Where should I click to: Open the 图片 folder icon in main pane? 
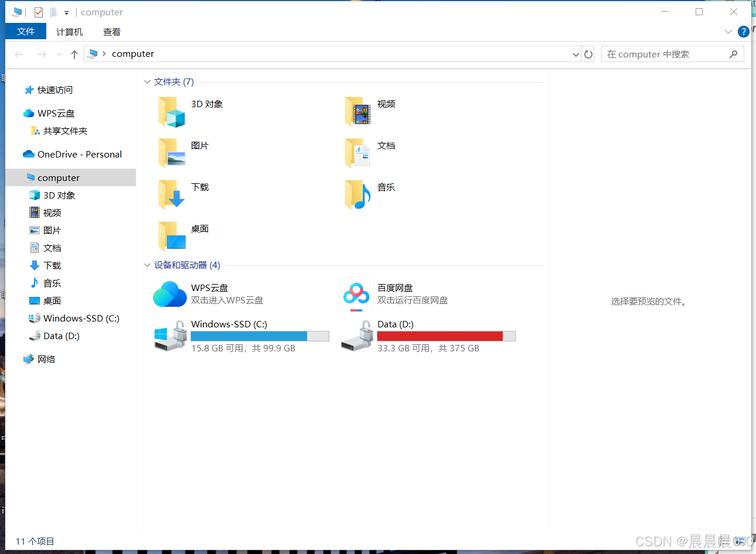click(171, 153)
